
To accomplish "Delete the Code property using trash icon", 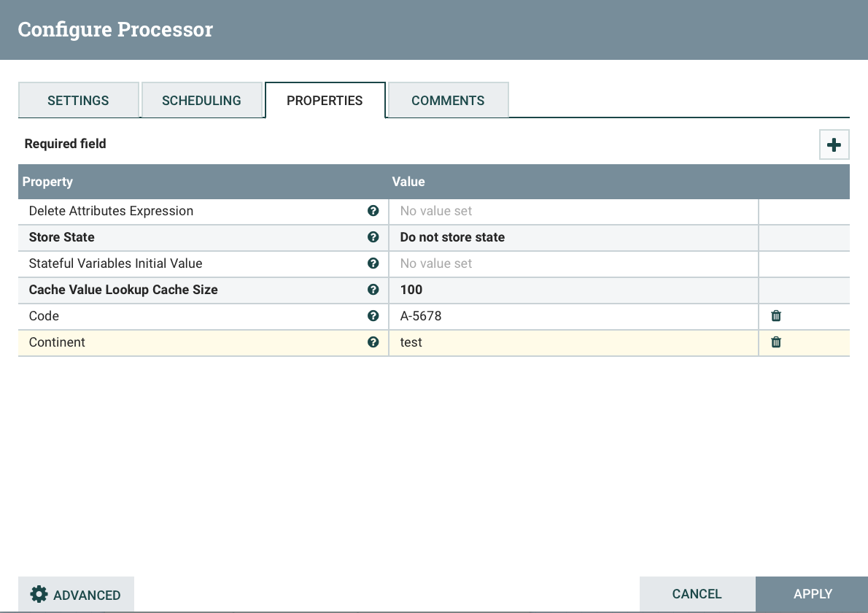I will click(x=775, y=316).
